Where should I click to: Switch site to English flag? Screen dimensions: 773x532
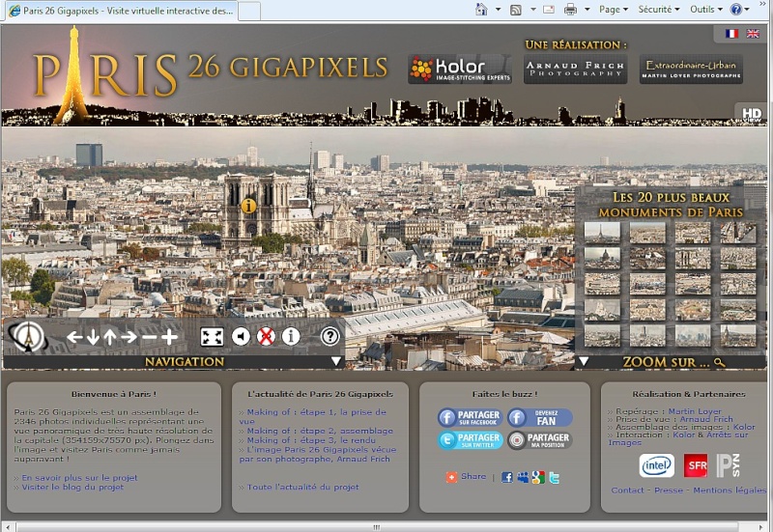coord(753,34)
